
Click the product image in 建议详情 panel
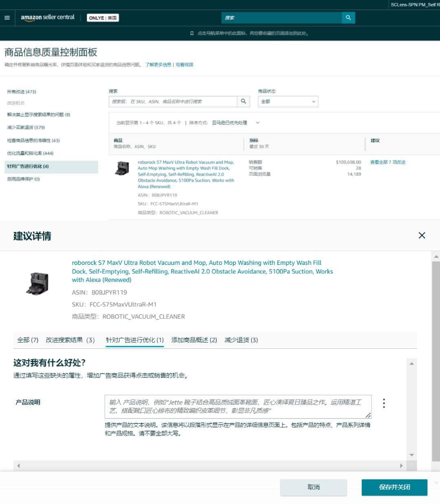[37, 284]
